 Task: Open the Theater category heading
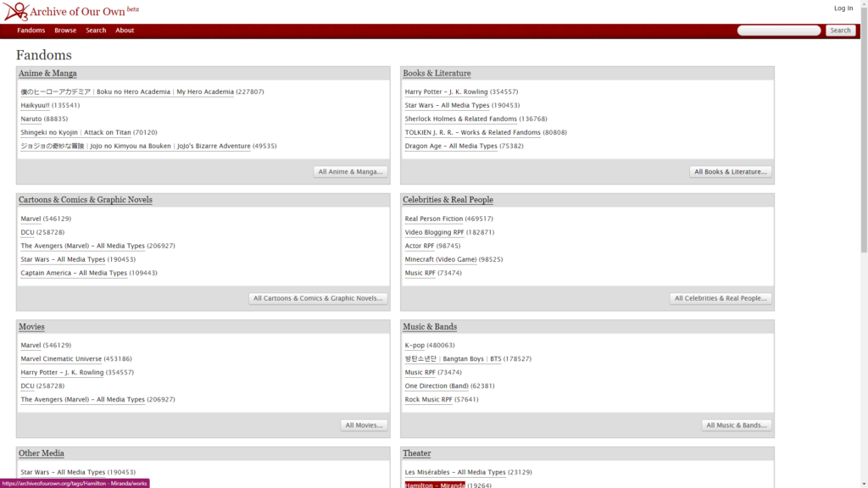point(417,453)
